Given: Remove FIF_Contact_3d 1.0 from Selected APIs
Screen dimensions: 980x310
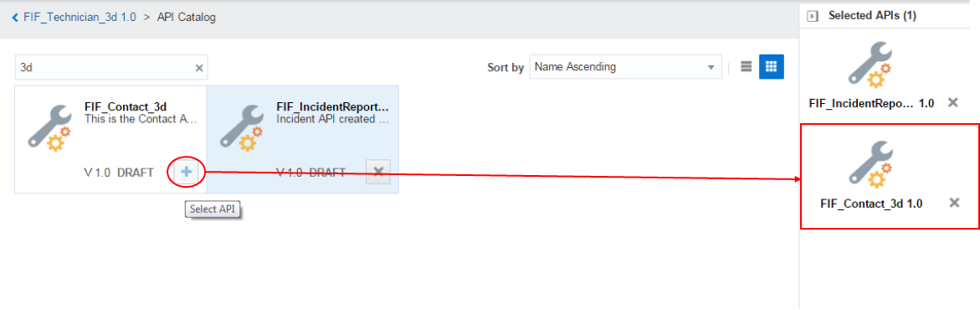Looking at the screenshot, I should coord(954,202).
